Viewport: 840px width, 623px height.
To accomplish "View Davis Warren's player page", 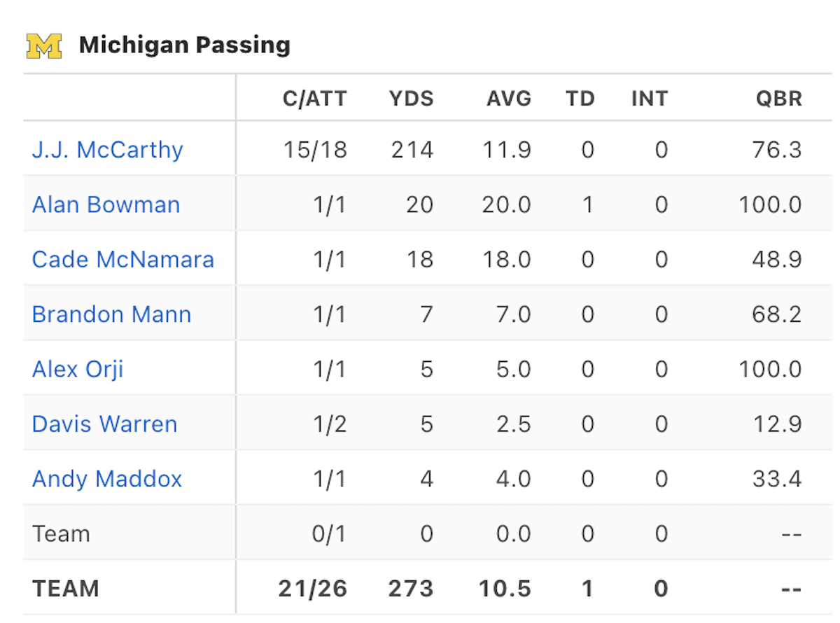I will 105,424.
